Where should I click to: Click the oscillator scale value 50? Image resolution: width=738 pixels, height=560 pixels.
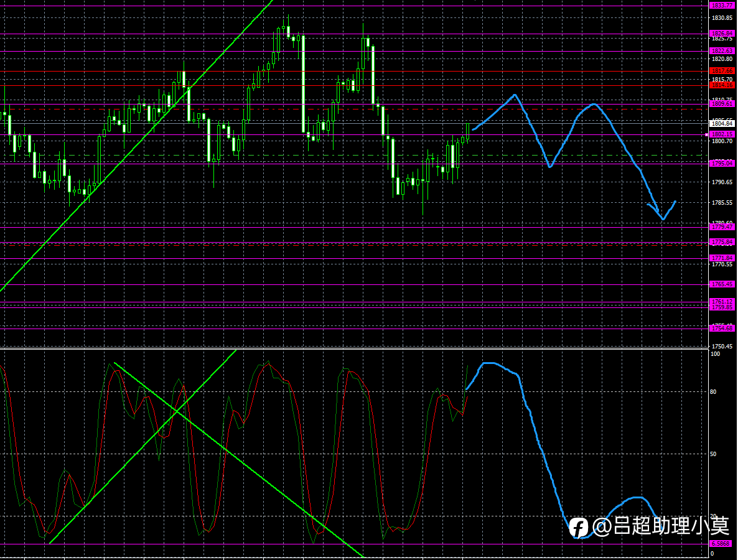[x=714, y=454]
